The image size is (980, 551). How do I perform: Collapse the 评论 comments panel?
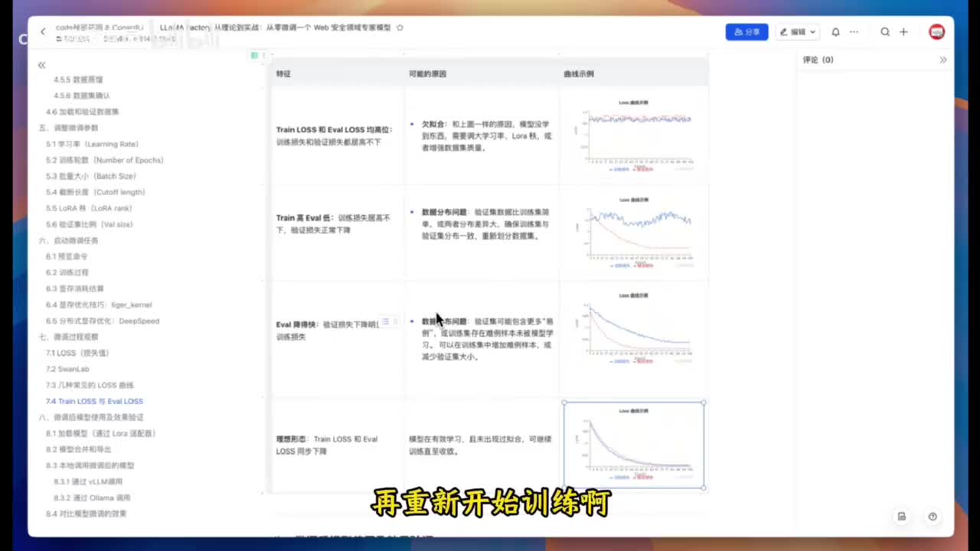942,60
